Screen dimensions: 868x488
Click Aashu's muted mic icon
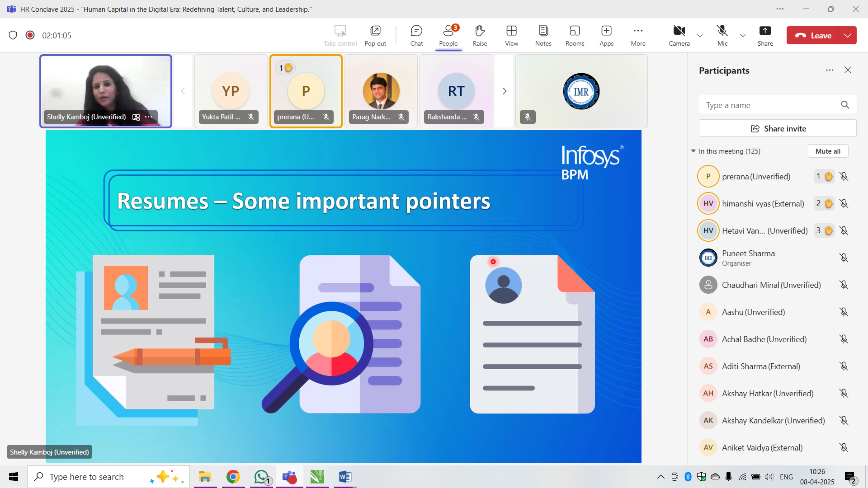tap(844, 312)
